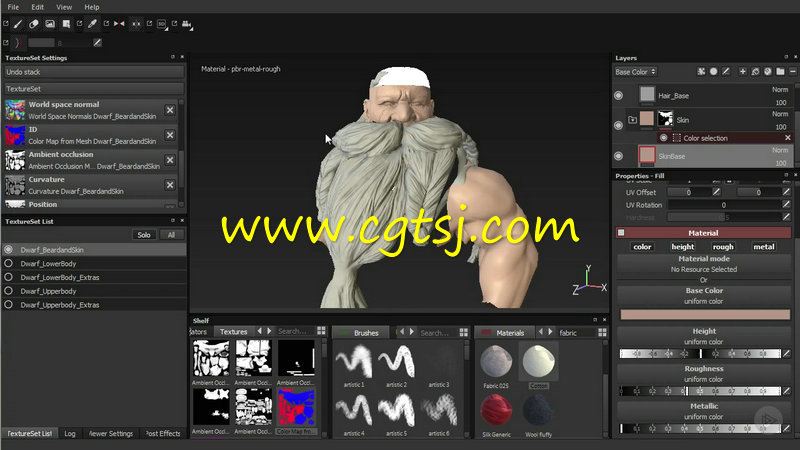Image resolution: width=800 pixels, height=450 pixels.
Task: Open the File menu
Action: pos(13,7)
